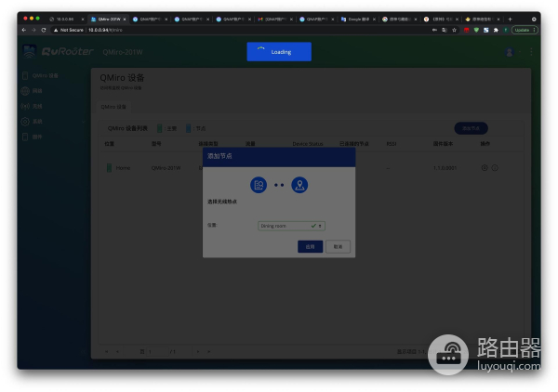
Task: Reload the page with browser refresh
Action: pos(44,30)
